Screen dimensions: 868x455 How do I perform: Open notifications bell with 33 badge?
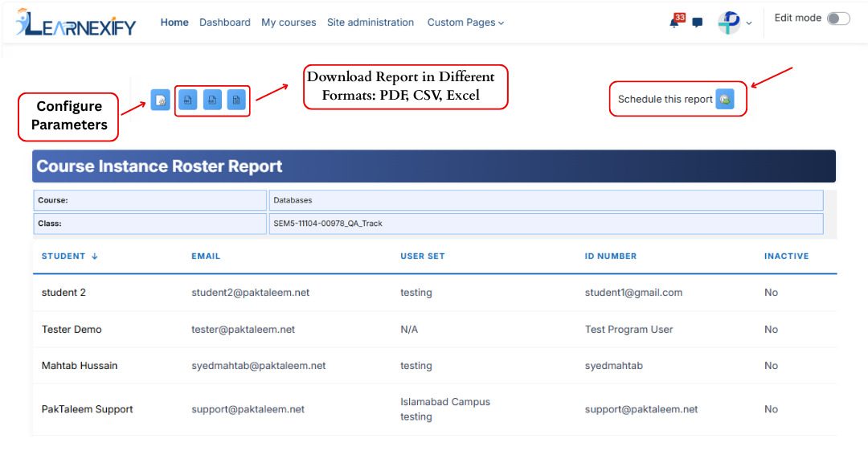675,21
